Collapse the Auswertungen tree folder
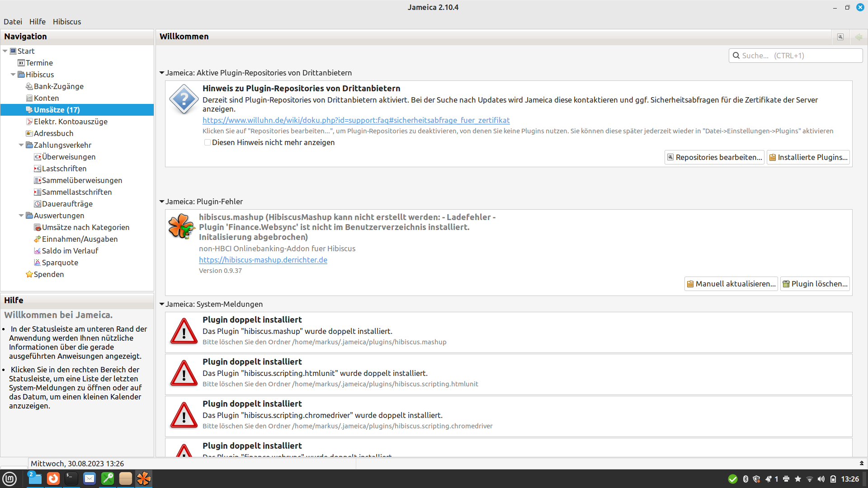Image resolution: width=868 pixels, height=488 pixels. (21, 216)
